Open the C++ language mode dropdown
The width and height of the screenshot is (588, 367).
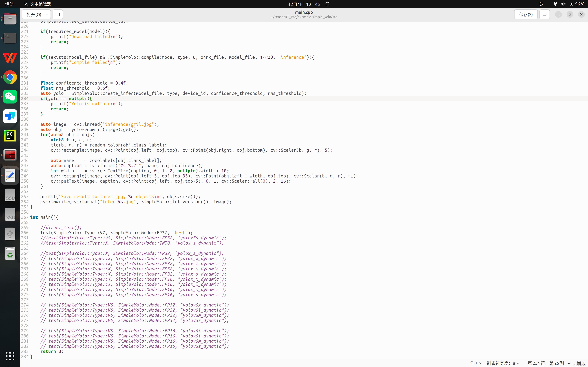[476, 363]
